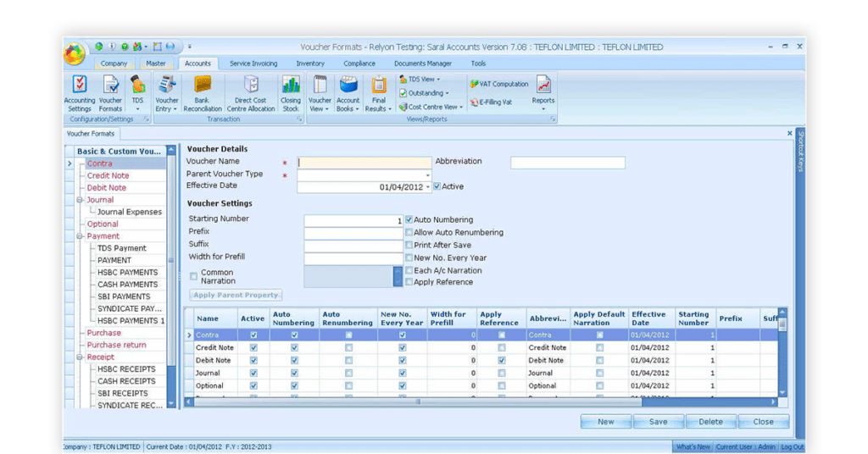Screen dimensions: 868x454
Task: Open the Inventory ribbon tab
Action: [310, 64]
